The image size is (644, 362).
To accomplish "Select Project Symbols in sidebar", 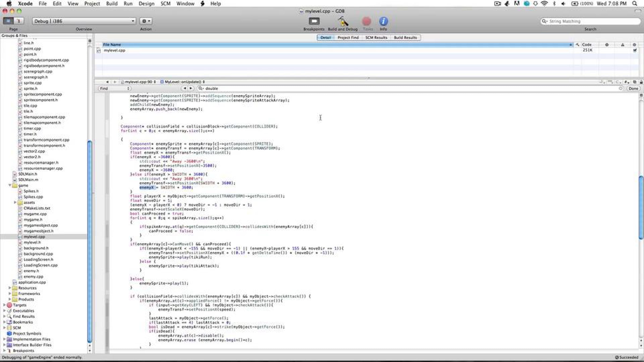I will pos(27,334).
